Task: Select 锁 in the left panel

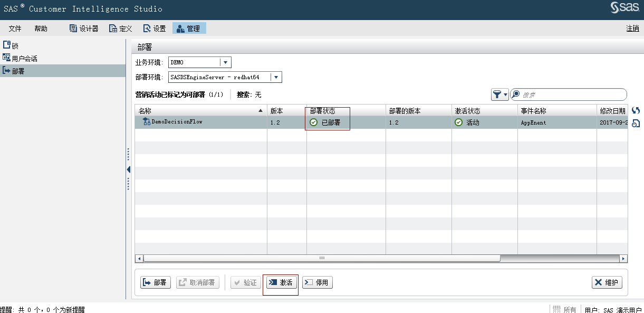Action: 63,45
